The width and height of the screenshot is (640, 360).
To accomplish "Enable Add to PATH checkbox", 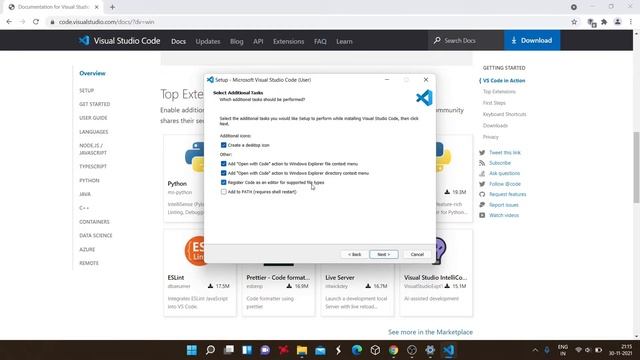I will tap(223, 191).
